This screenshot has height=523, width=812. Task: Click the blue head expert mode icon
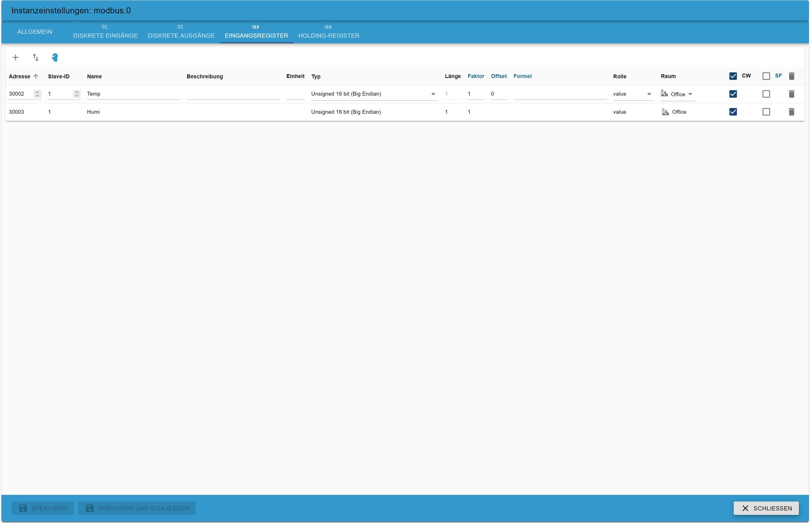[55, 57]
